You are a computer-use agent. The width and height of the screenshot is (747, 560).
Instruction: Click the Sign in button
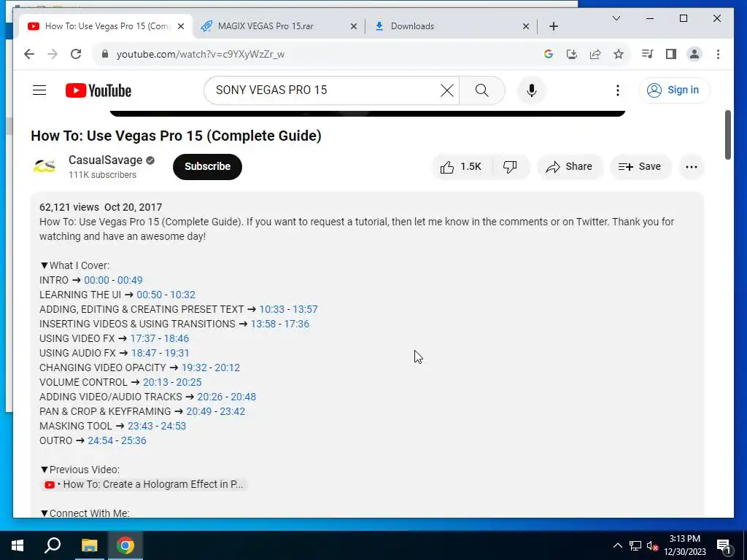pyautogui.click(x=674, y=90)
